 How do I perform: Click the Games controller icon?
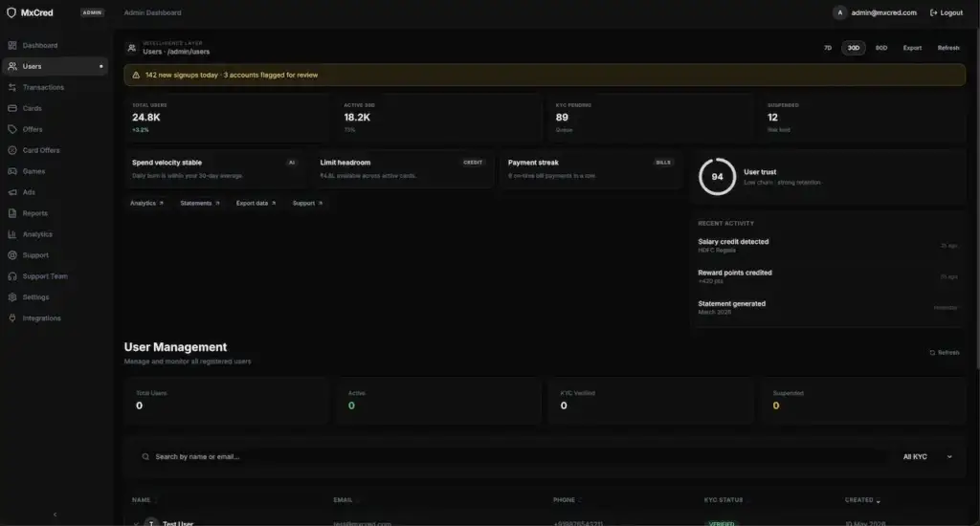pos(11,171)
